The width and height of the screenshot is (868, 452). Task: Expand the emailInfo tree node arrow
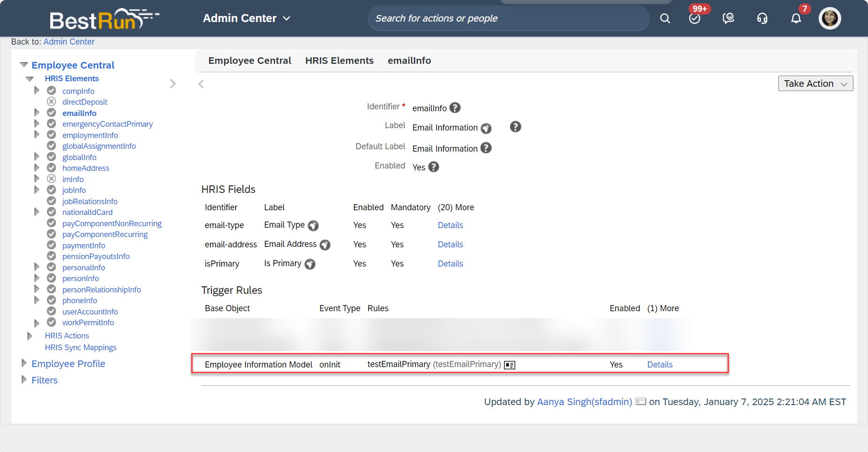[37, 112]
